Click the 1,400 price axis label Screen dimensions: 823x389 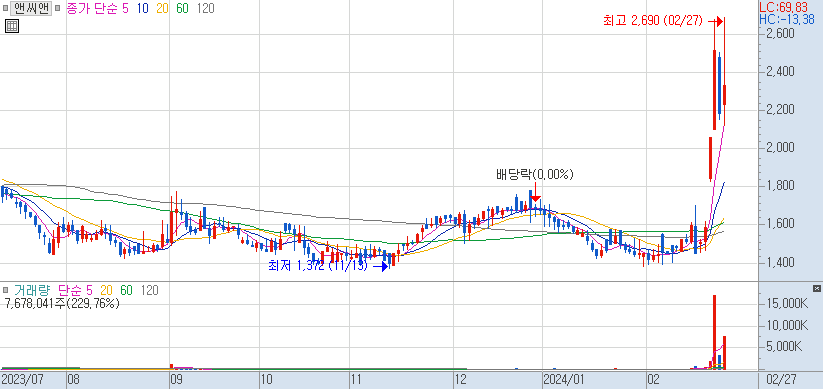click(779, 262)
